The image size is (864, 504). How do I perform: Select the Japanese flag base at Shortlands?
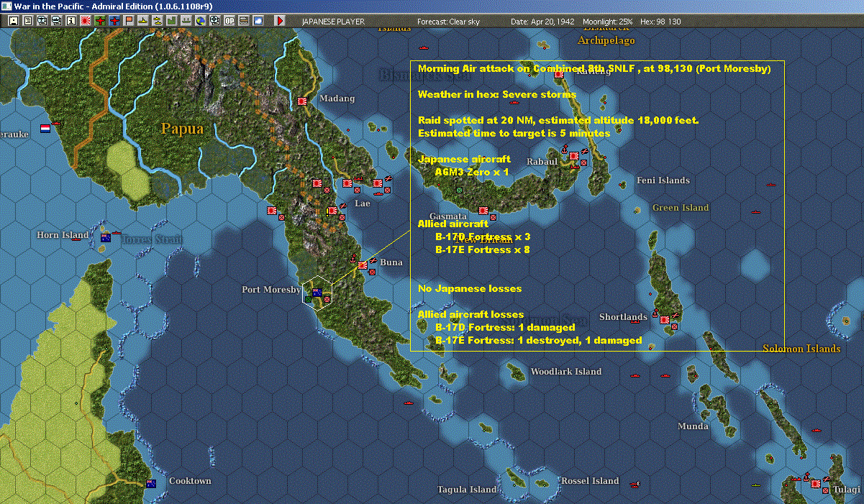[x=665, y=319]
